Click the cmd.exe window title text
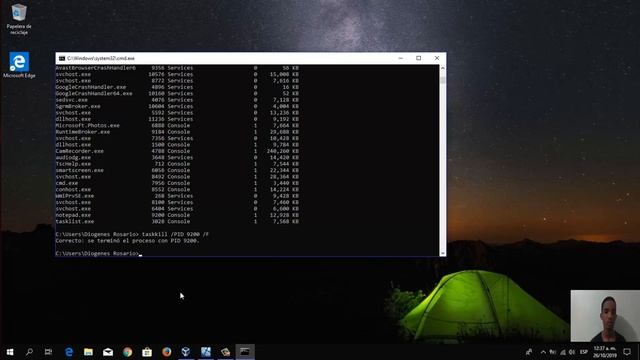640x360 pixels. 101,58
